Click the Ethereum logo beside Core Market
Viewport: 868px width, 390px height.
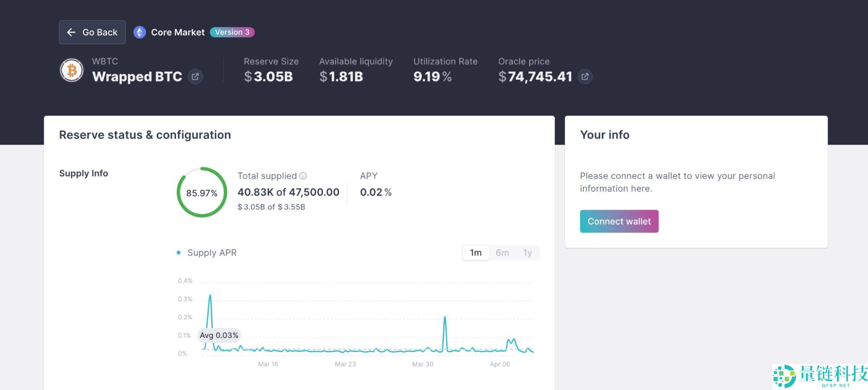139,32
